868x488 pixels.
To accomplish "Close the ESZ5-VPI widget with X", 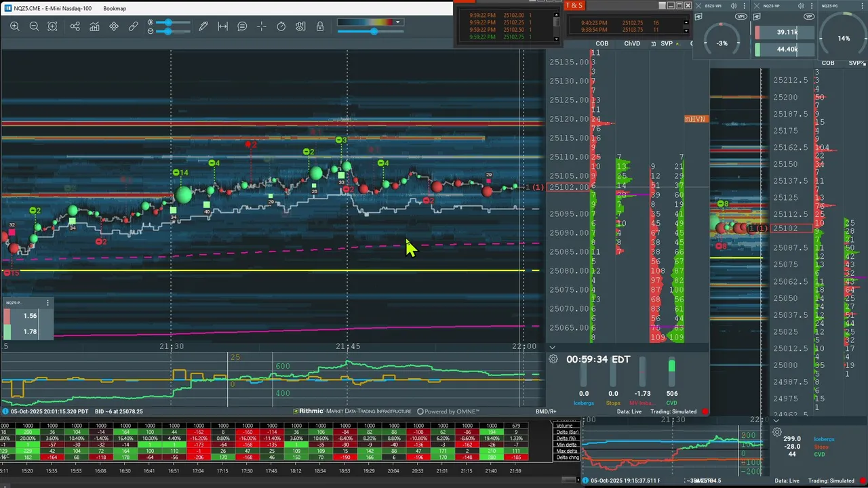I will tap(698, 6).
